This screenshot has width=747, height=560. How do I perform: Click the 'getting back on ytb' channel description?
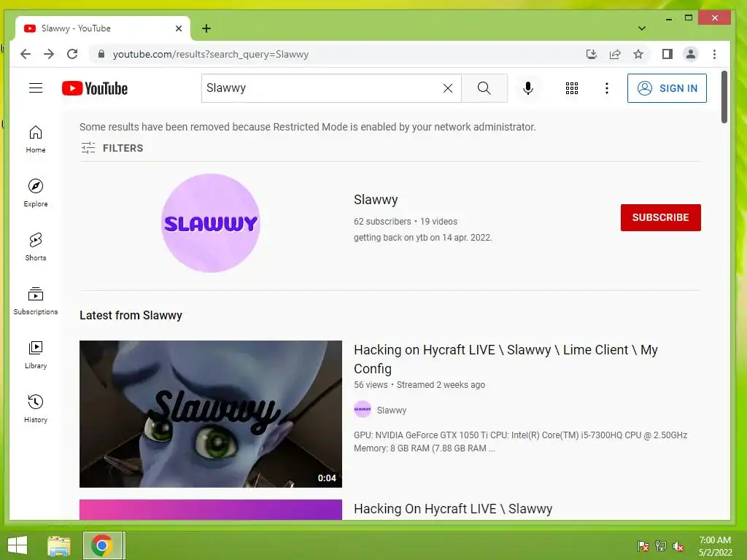(423, 238)
